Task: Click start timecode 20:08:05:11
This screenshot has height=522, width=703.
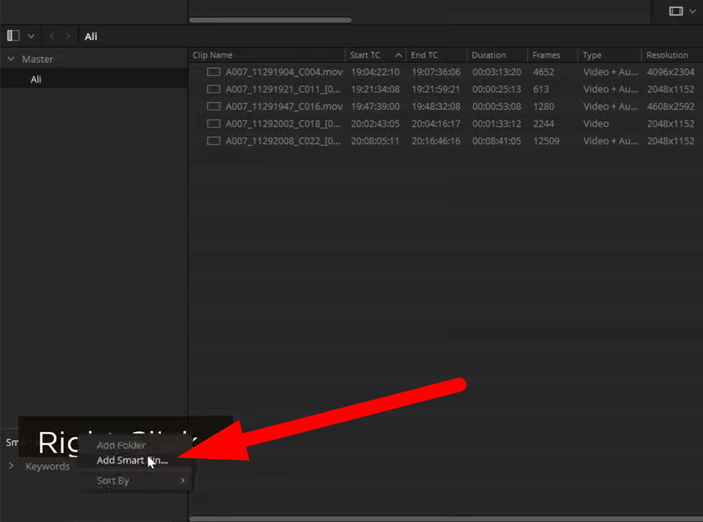Action: coord(375,141)
